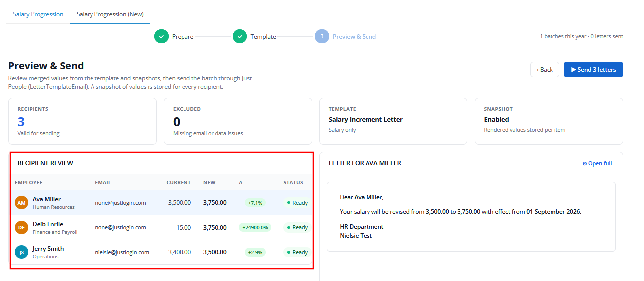The image size is (644, 281).
Task: Click the +7.1% delta badge
Action: click(255, 203)
